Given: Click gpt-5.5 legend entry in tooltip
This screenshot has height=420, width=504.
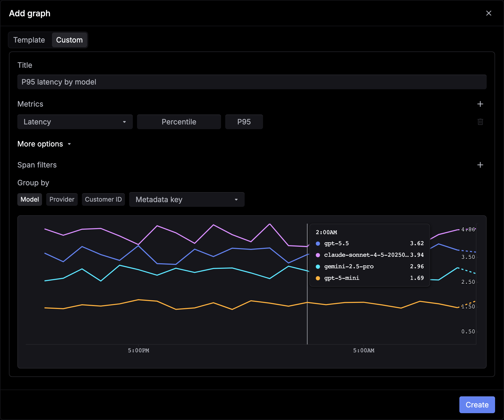Looking at the screenshot, I should coord(370,243).
